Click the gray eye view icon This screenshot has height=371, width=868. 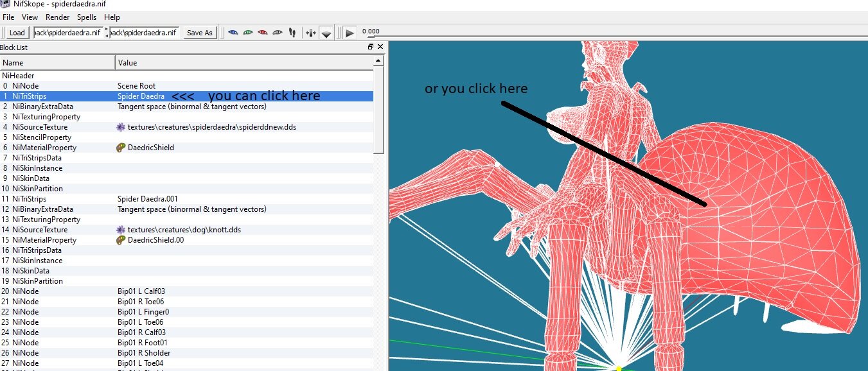click(x=278, y=32)
